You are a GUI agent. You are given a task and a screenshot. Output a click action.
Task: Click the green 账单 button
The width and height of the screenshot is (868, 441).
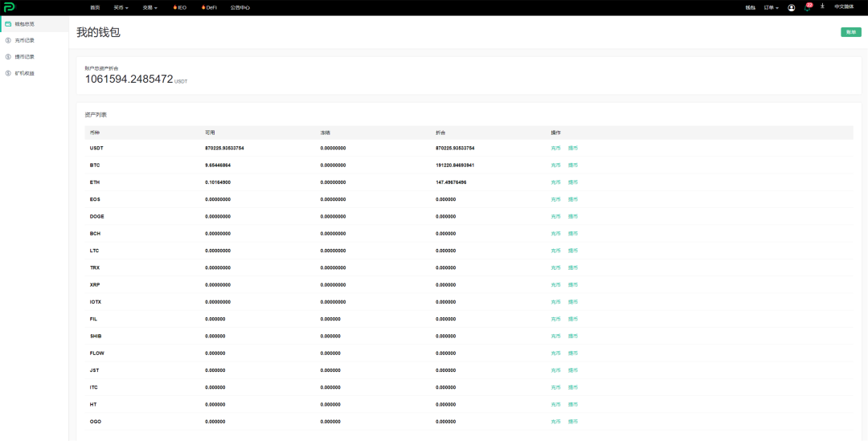(x=851, y=32)
